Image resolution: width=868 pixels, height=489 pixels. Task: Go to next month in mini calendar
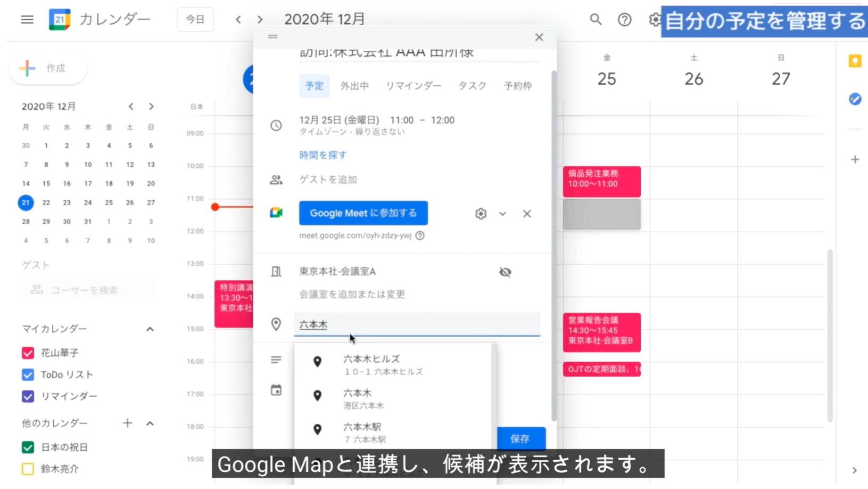(151, 107)
